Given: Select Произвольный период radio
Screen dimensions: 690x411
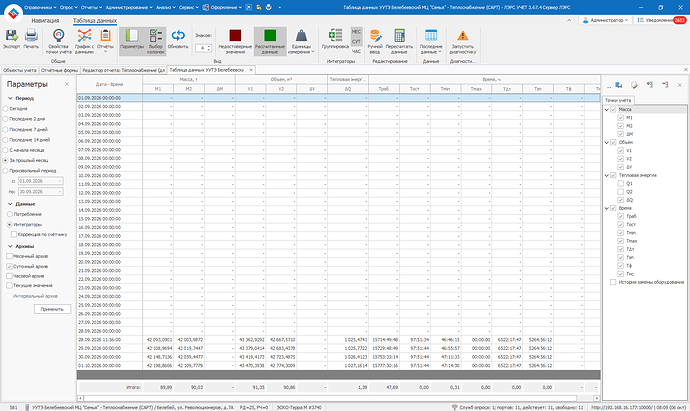Looking at the screenshot, I should [6, 171].
